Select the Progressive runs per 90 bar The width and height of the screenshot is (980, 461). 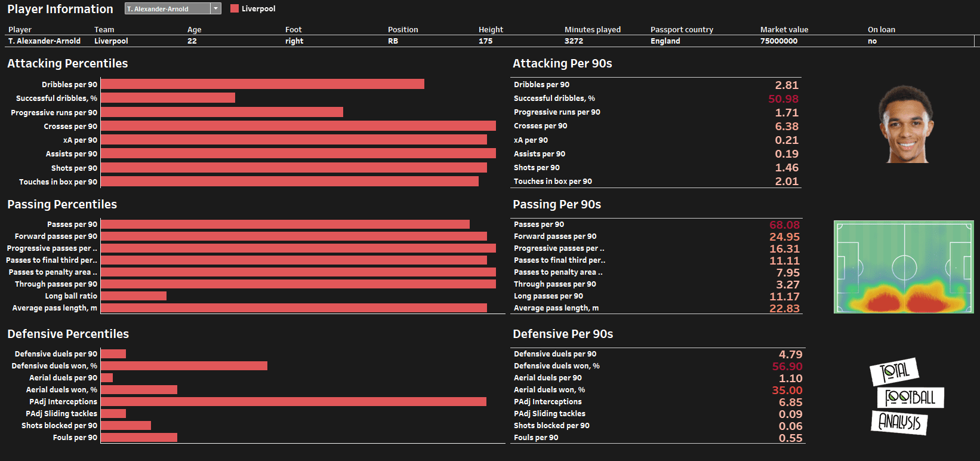click(222, 112)
